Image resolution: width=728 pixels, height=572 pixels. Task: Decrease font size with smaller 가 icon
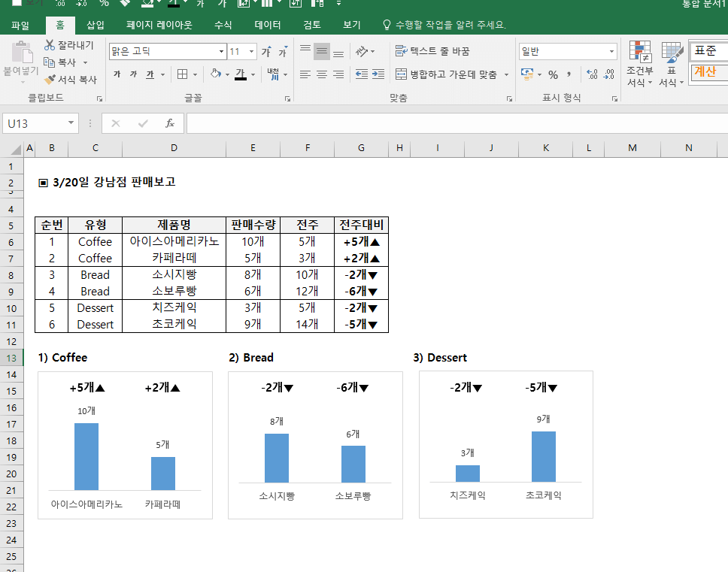283,52
